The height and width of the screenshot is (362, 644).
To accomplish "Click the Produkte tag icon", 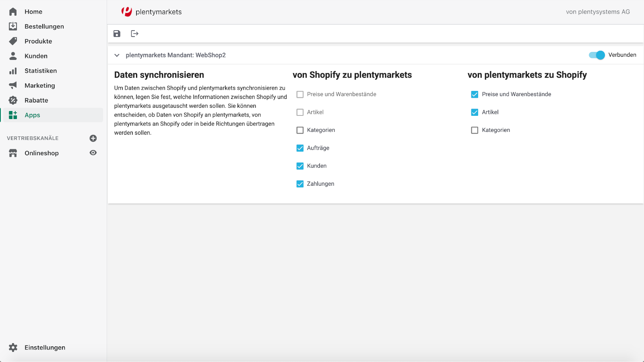I will (13, 41).
